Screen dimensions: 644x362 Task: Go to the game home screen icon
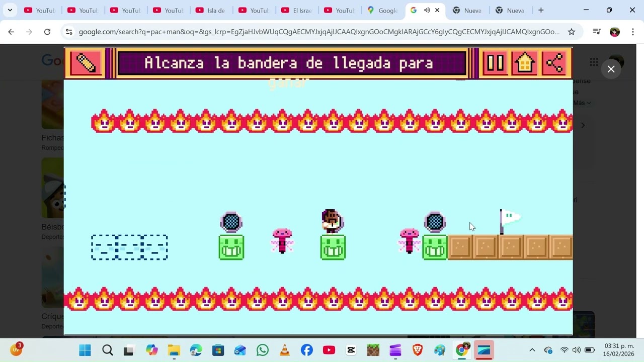(525, 63)
